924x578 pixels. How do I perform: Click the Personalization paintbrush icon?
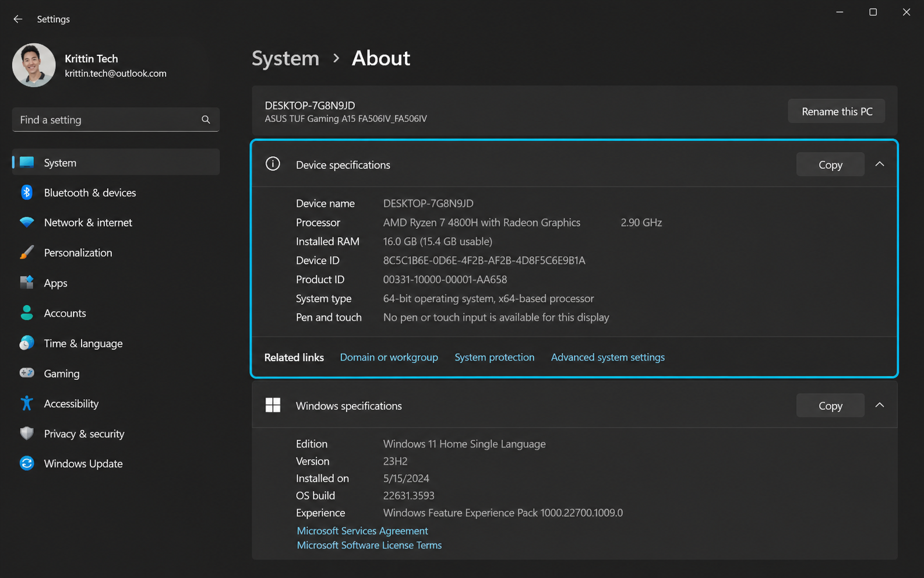[x=27, y=252]
